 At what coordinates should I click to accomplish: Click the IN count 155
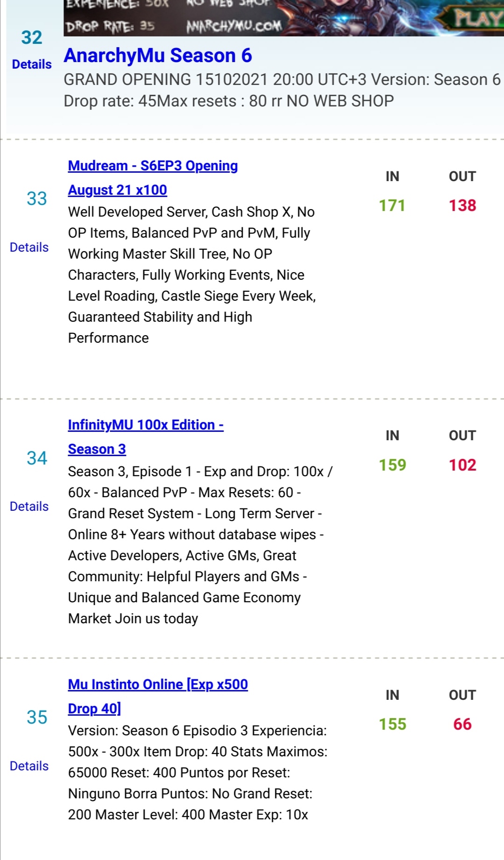tap(392, 724)
